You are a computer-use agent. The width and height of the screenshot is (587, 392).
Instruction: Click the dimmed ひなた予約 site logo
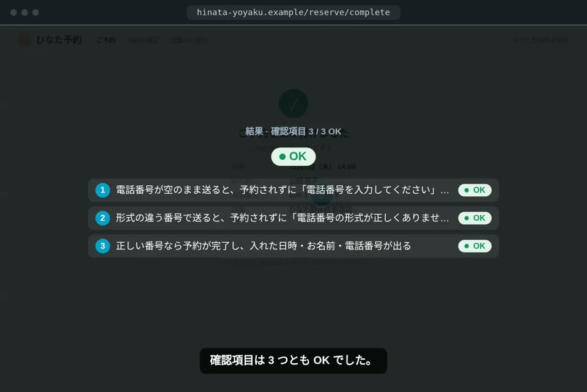[x=51, y=40]
